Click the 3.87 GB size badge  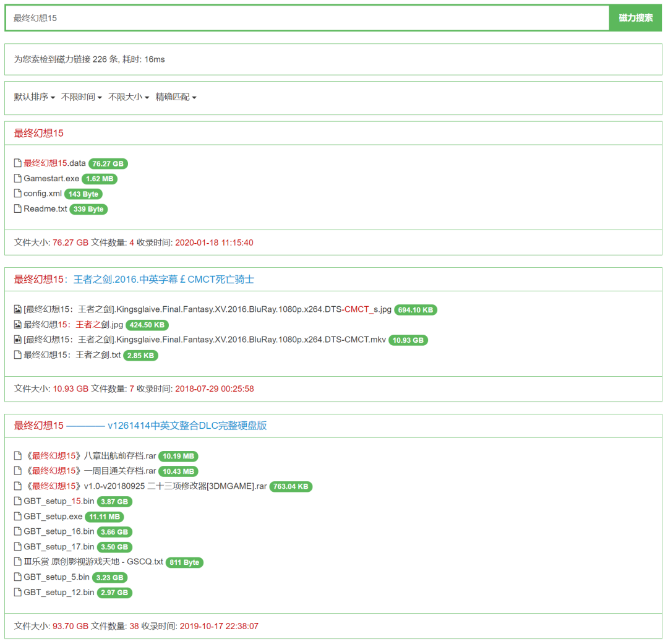(x=114, y=502)
